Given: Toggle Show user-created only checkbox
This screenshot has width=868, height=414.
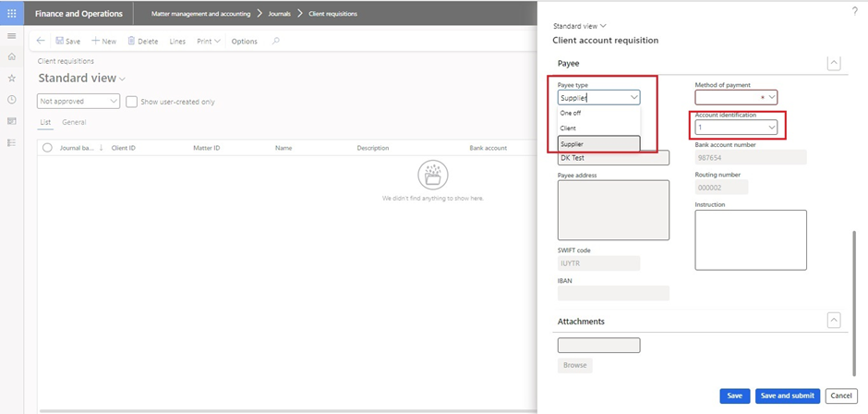Looking at the screenshot, I should [131, 102].
